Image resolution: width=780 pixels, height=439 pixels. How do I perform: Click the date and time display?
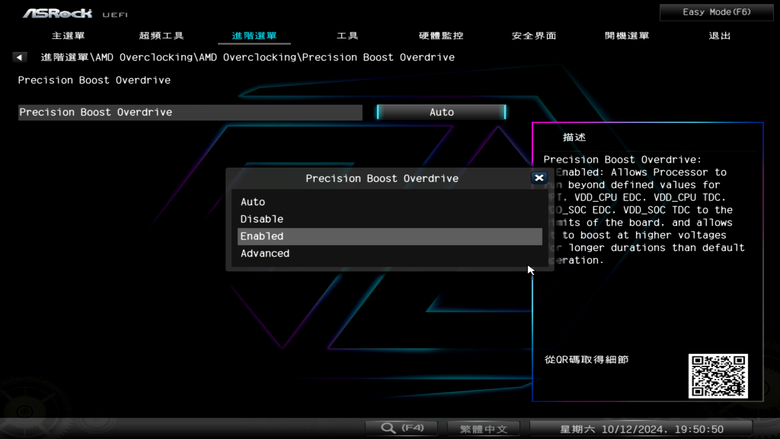(x=641, y=429)
